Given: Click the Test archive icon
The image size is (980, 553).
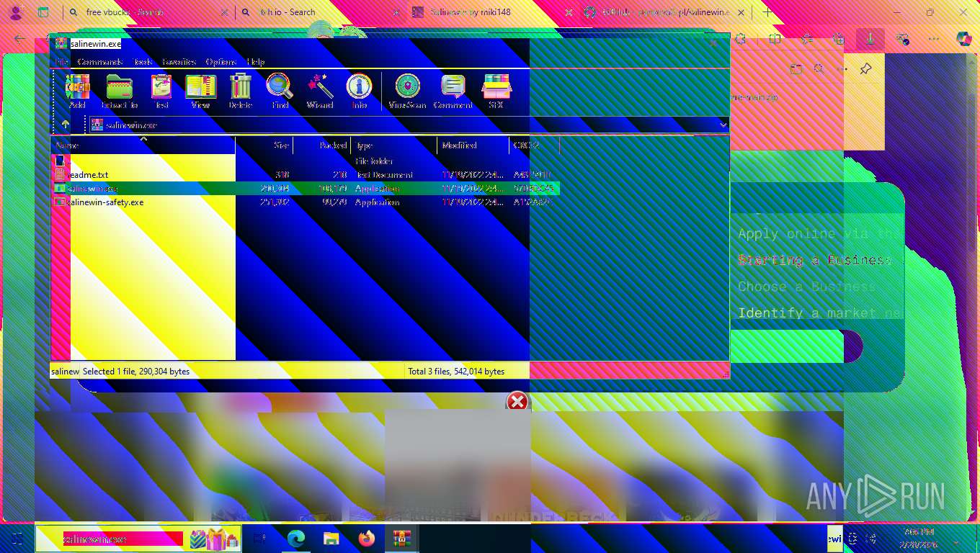Looking at the screenshot, I should tap(161, 91).
